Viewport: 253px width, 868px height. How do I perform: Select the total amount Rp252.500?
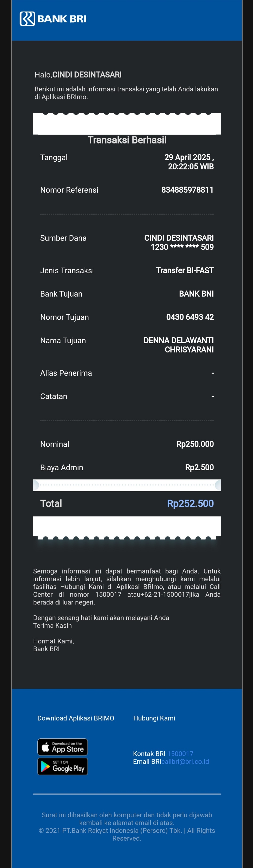[x=190, y=504]
